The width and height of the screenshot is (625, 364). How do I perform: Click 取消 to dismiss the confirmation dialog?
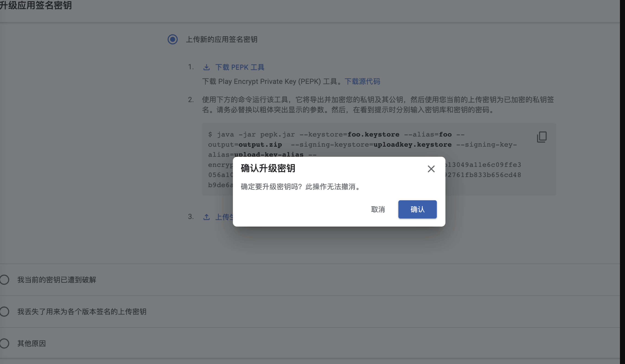point(378,210)
